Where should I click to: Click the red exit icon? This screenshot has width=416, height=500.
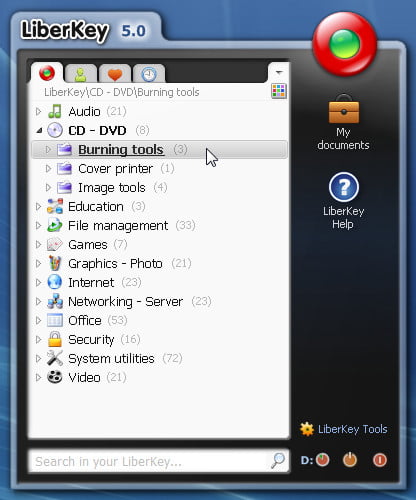coord(380,460)
